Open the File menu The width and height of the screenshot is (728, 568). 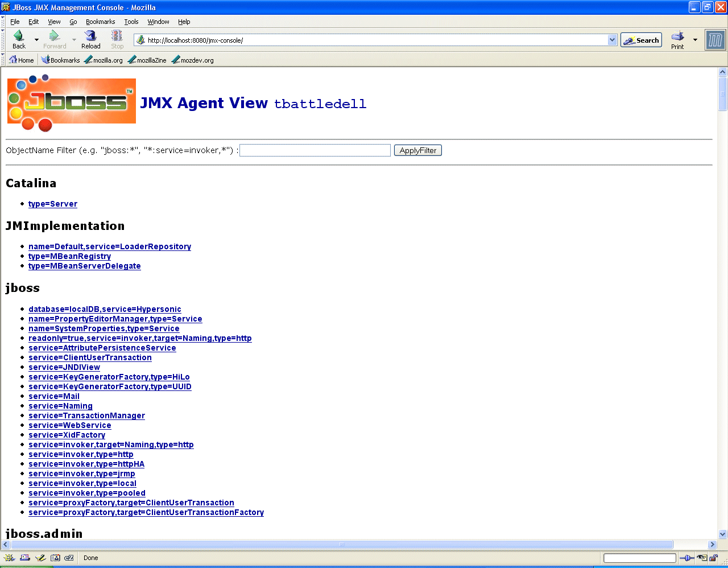(x=15, y=22)
